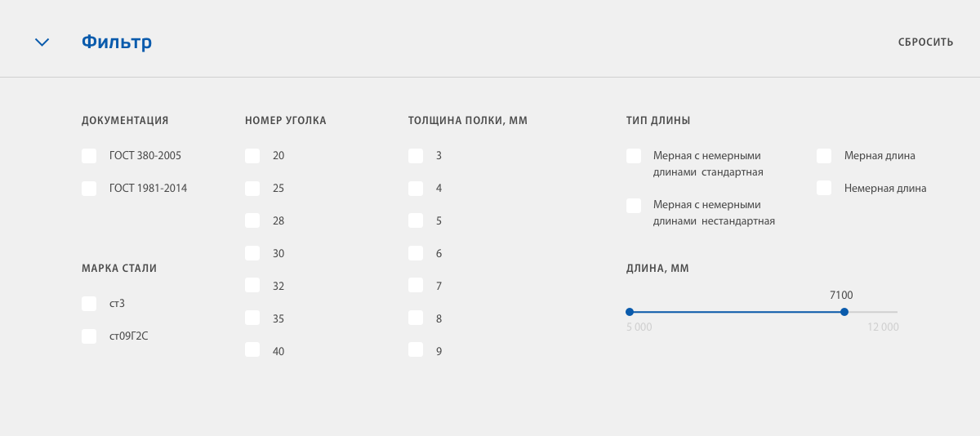The width and height of the screenshot is (980, 436).
Task: Enable angle number 40 checkbox
Action: (252, 350)
